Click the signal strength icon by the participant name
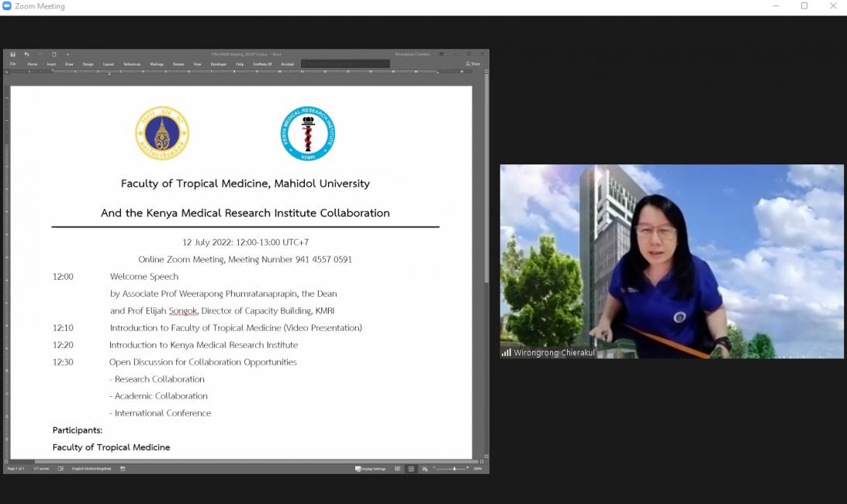The width and height of the screenshot is (847, 504). pyautogui.click(x=506, y=352)
